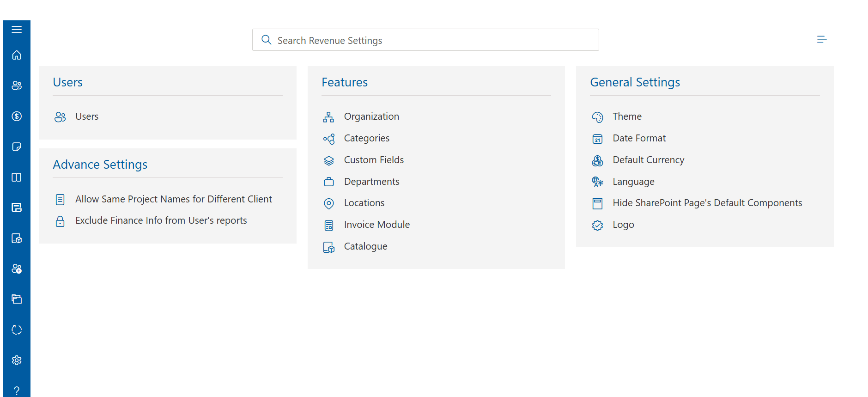The height and width of the screenshot is (397, 868).
Task: Expand the sidebar hamburger menu
Action: 17,30
